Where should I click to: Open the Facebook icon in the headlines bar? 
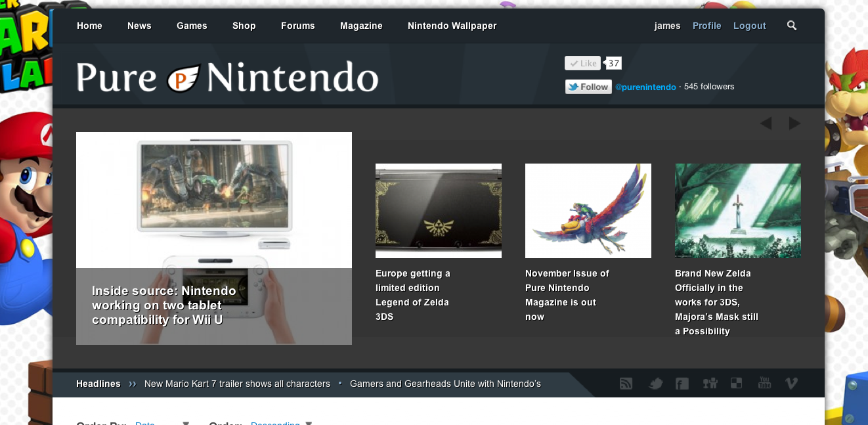point(682,383)
